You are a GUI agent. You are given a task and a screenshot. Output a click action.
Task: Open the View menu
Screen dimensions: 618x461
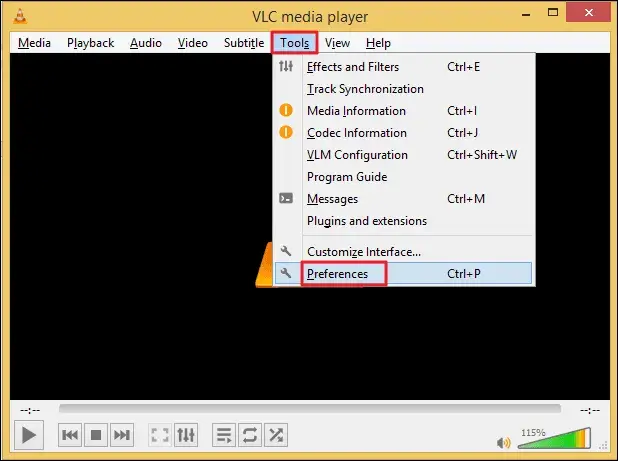337,43
